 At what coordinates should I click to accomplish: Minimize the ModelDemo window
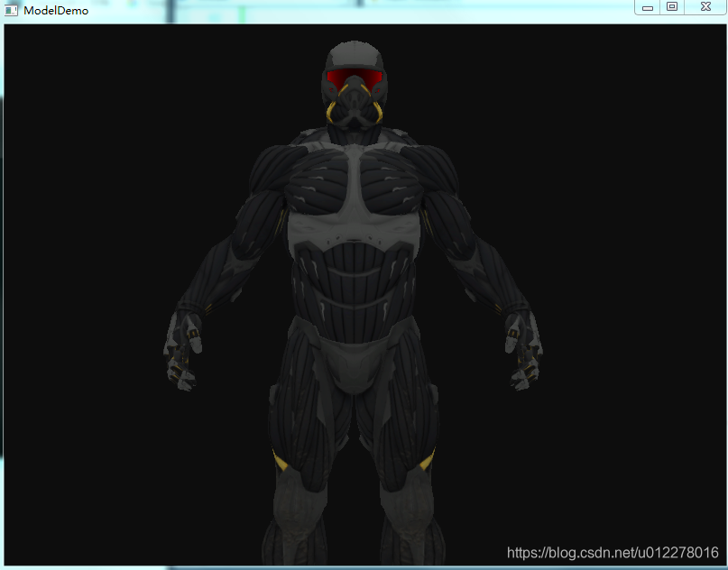pos(648,7)
